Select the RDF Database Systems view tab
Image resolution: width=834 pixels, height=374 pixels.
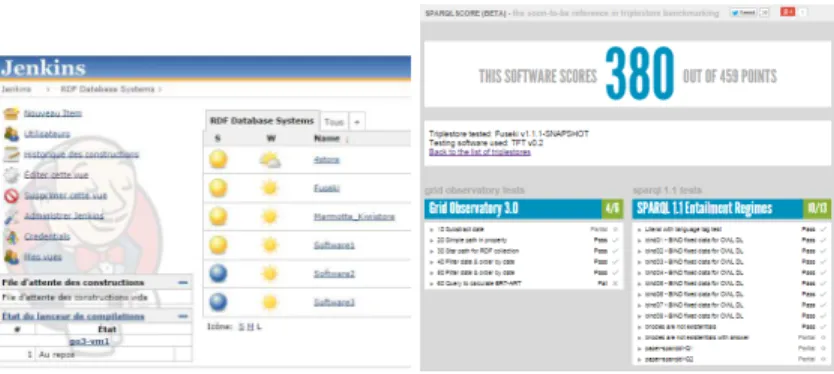point(262,121)
